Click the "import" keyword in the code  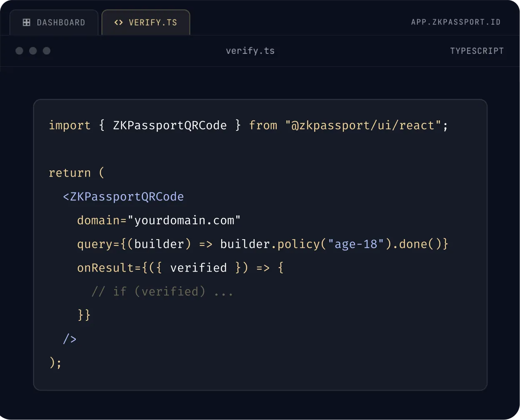pos(70,125)
